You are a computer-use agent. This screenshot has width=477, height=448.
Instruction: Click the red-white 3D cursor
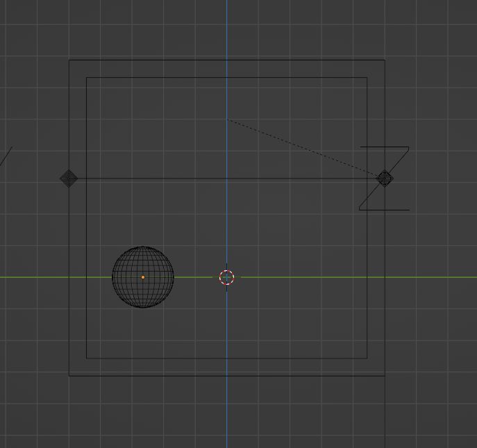coord(226,277)
